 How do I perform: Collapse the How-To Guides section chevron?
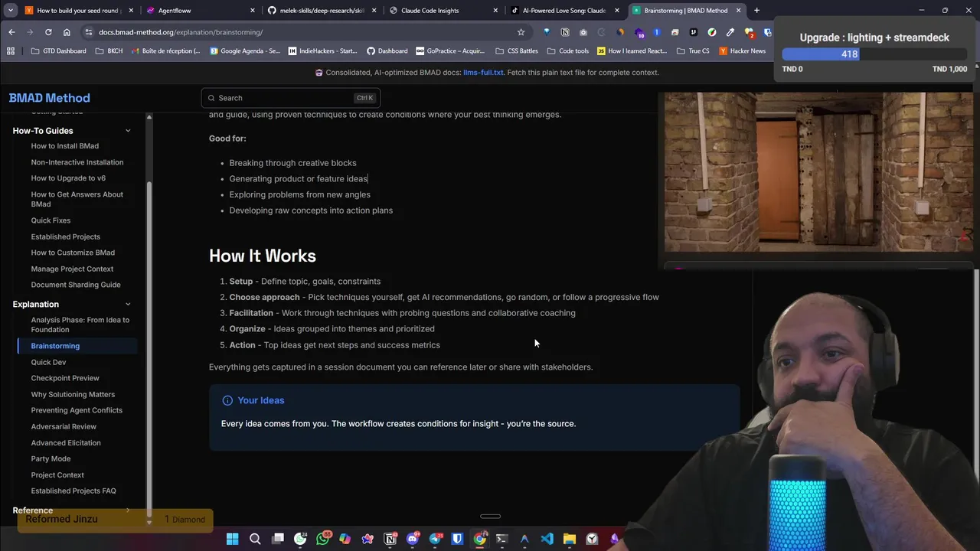(128, 131)
